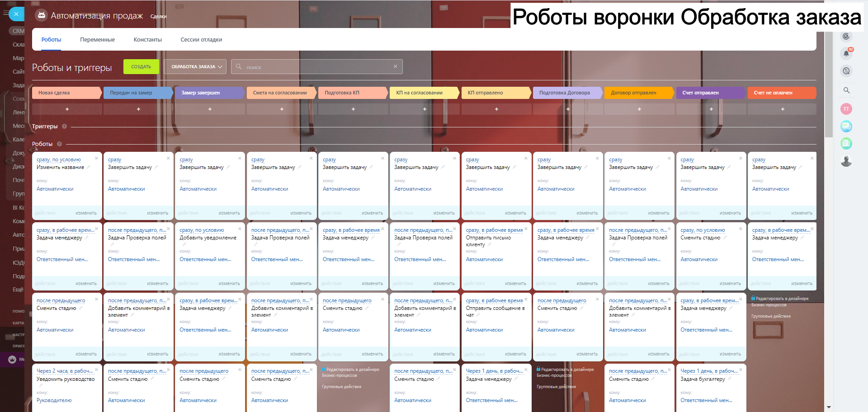The image size is (868, 412).
Task: Add robot with plus under Счет не оплачен
Action: pyautogui.click(x=783, y=109)
